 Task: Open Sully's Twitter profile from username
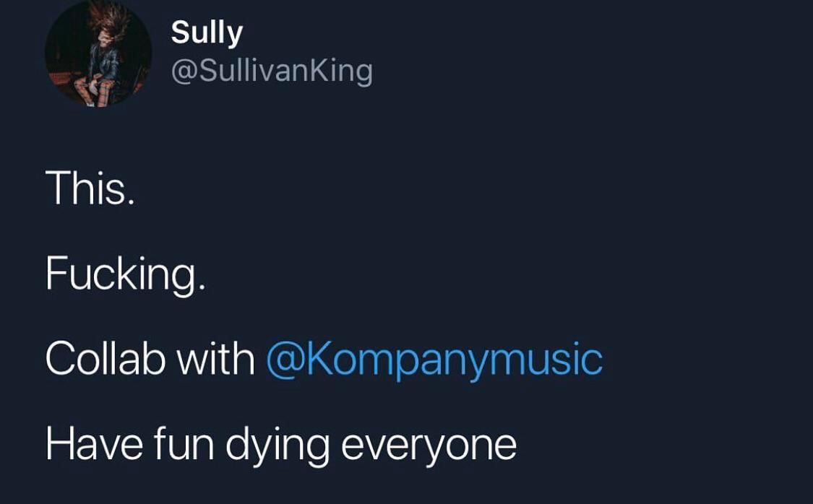coord(271,69)
